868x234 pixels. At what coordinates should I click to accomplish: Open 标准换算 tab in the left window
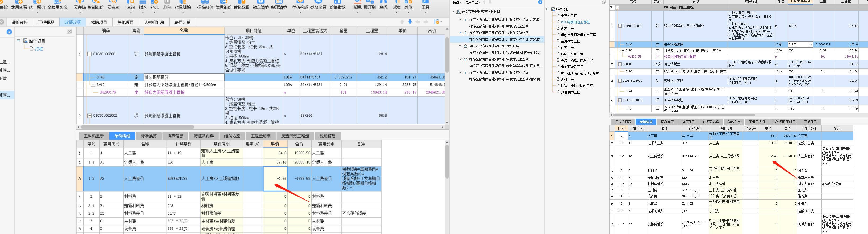pos(148,136)
